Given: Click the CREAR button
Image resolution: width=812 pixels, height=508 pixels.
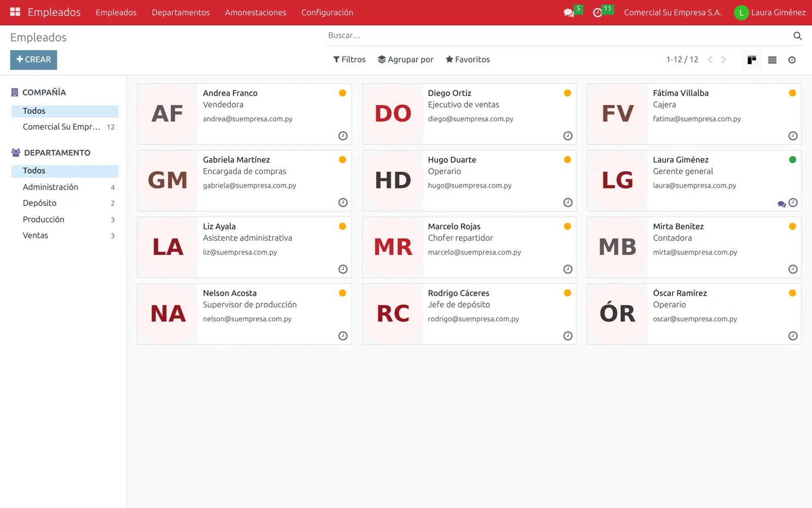Looking at the screenshot, I should click(33, 60).
